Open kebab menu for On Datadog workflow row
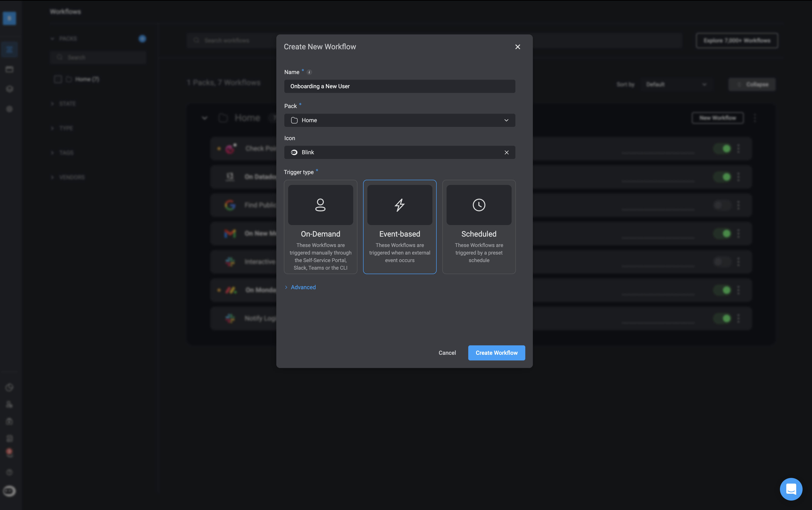The height and width of the screenshot is (510, 812). 738,177
